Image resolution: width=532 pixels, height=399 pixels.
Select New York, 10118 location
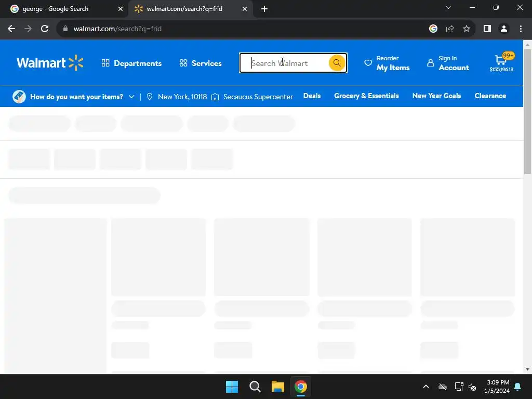182,97
